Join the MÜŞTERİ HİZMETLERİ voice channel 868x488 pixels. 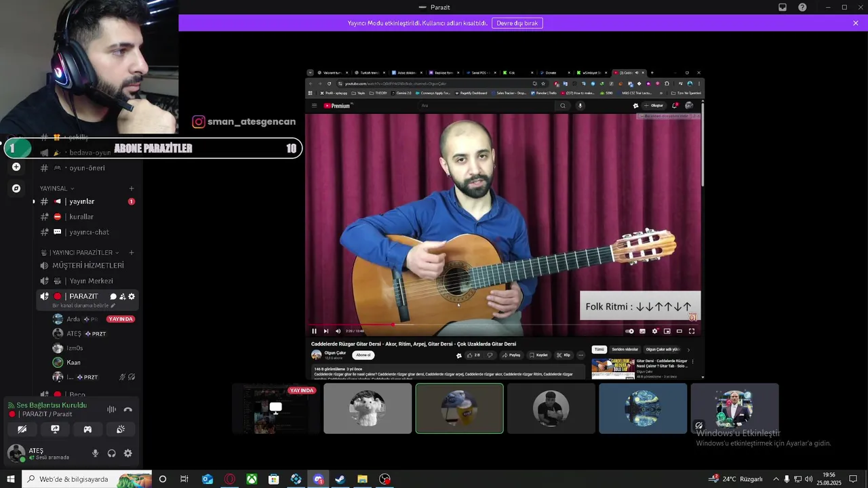87,266
